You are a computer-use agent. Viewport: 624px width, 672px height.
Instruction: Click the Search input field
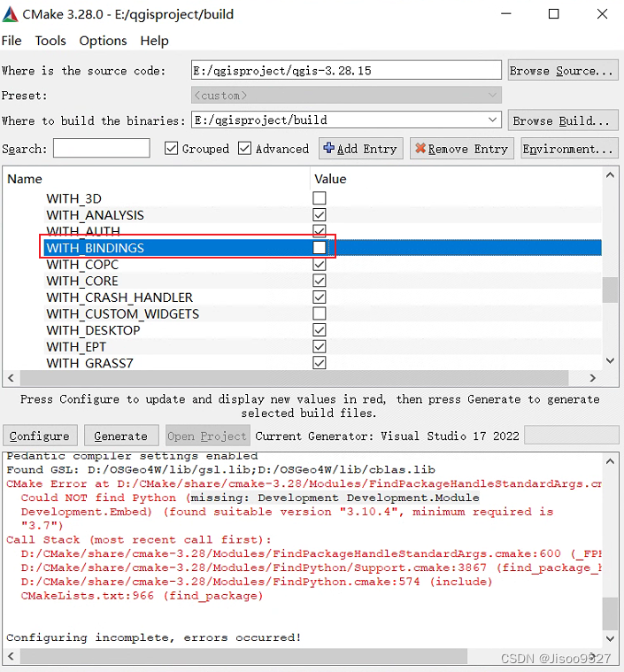(102, 148)
